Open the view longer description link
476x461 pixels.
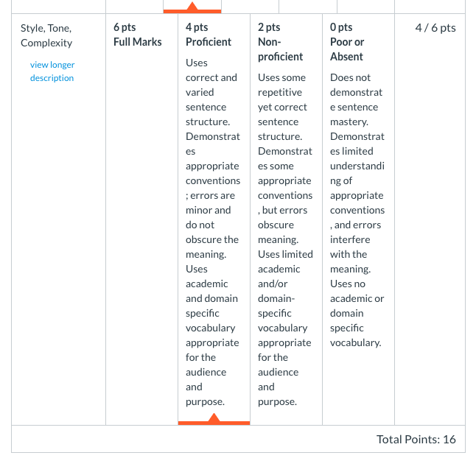tap(52, 71)
